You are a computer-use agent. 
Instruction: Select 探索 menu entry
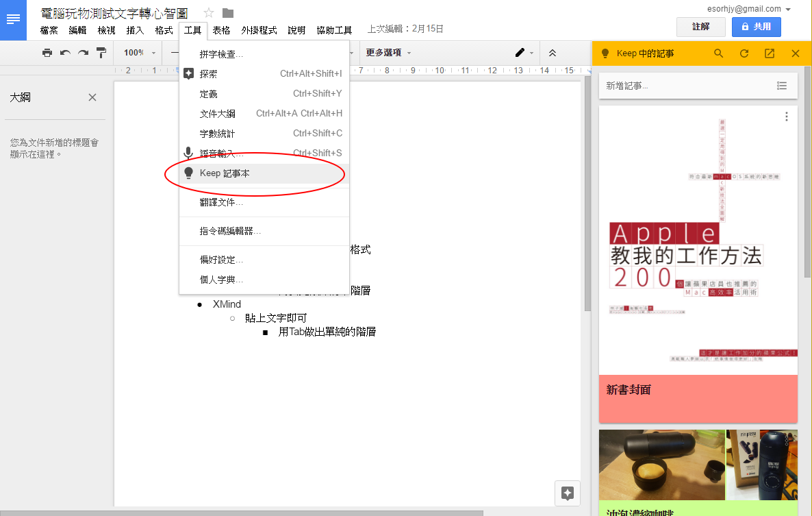[x=264, y=74]
